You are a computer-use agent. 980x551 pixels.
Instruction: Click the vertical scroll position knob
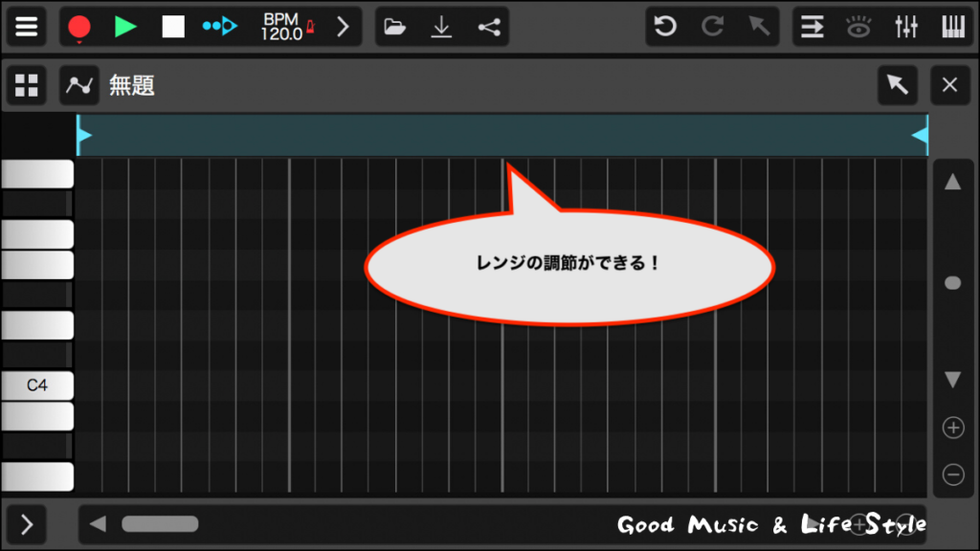(x=952, y=283)
